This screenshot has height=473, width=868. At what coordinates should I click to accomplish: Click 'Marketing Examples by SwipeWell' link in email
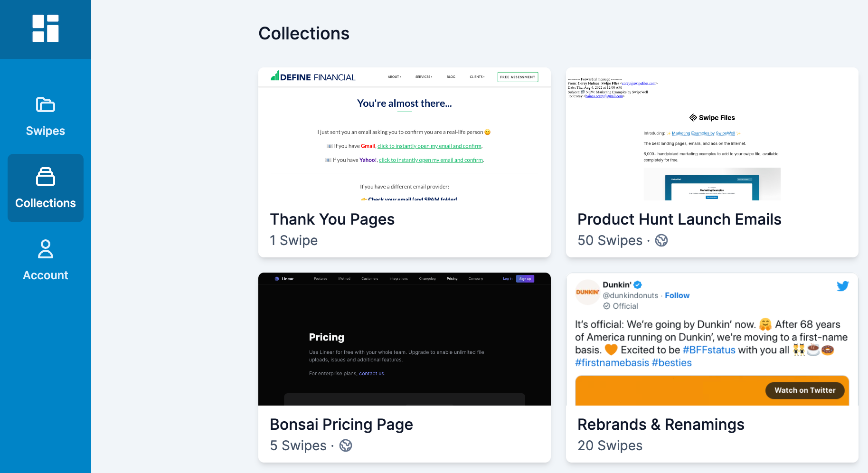coord(703,133)
